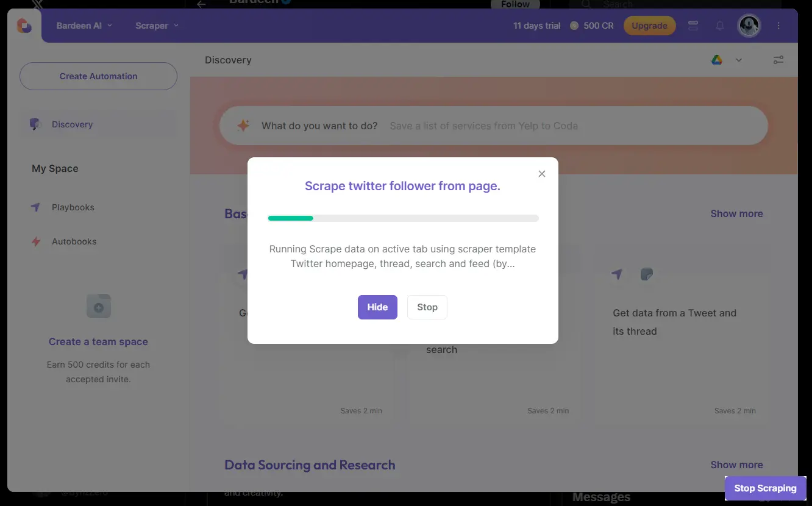This screenshot has width=812, height=506.
Task: Click Saves 2 min on Tweet thread card
Action: tap(735, 411)
